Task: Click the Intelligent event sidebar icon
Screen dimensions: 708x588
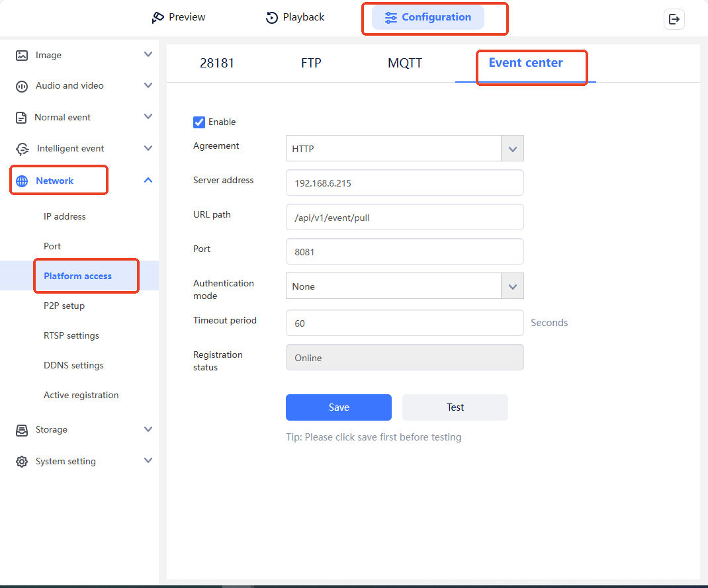Action: pos(22,149)
